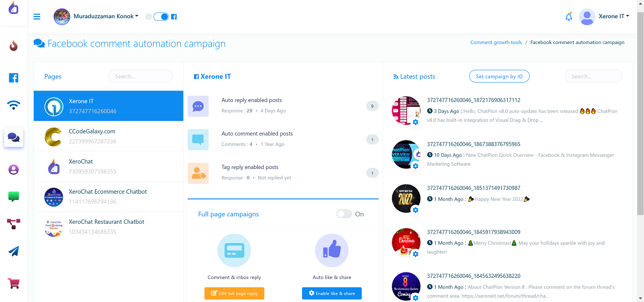Open Auto reply enabled posts list
This screenshot has width=644, height=302.
[283, 106]
